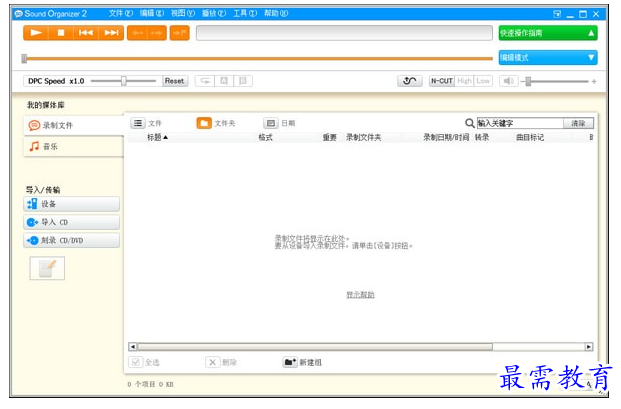Reset the DPC Speed with Reset button
Screen dimensions: 621x409
(175, 81)
